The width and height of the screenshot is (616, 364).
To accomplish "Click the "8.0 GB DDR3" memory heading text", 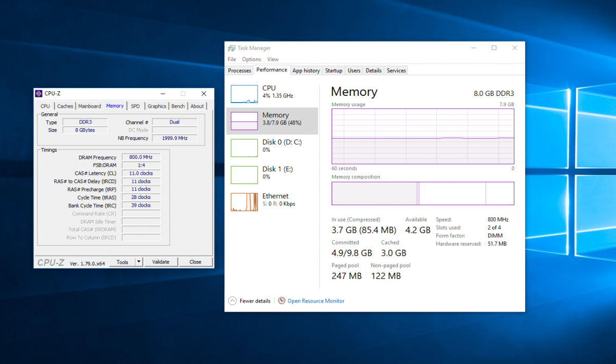I will point(493,93).
